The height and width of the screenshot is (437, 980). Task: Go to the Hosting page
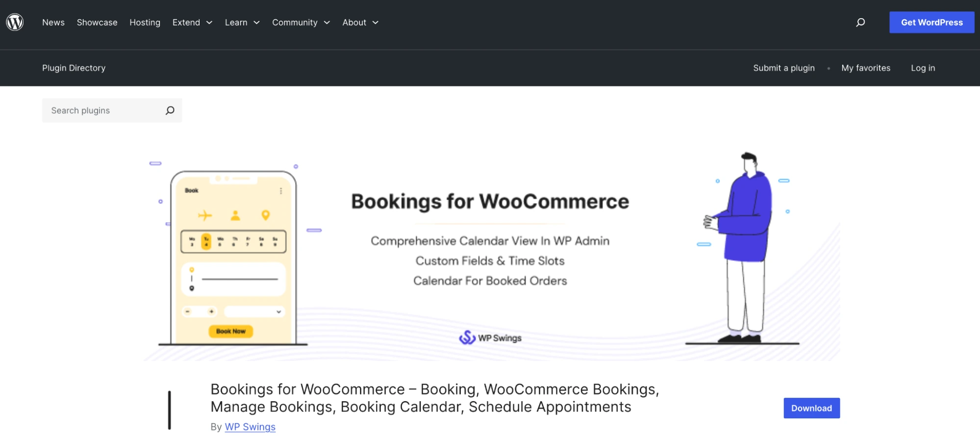pos(145,22)
